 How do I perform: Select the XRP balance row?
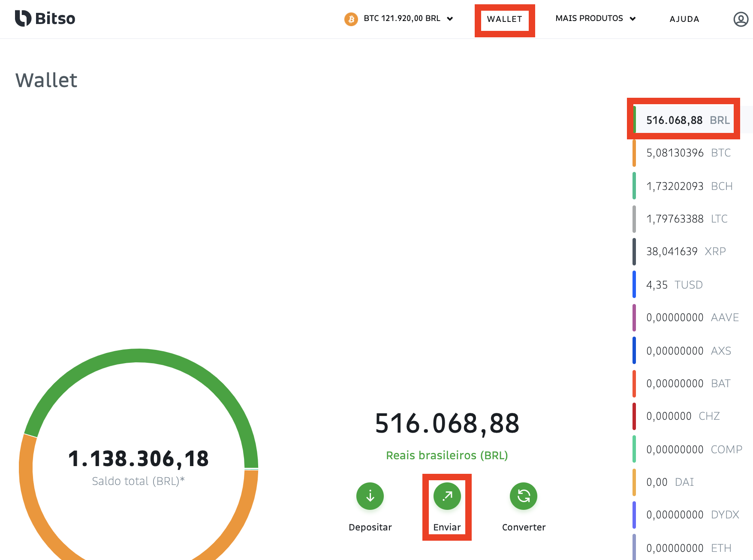click(685, 251)
